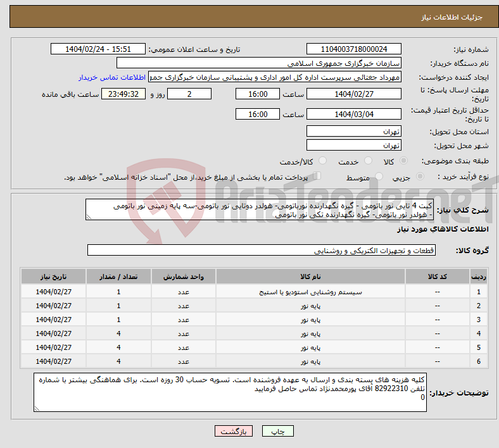Click پایه نور in row 6
This screenshot has width=499, height=448.
[310, 362]
